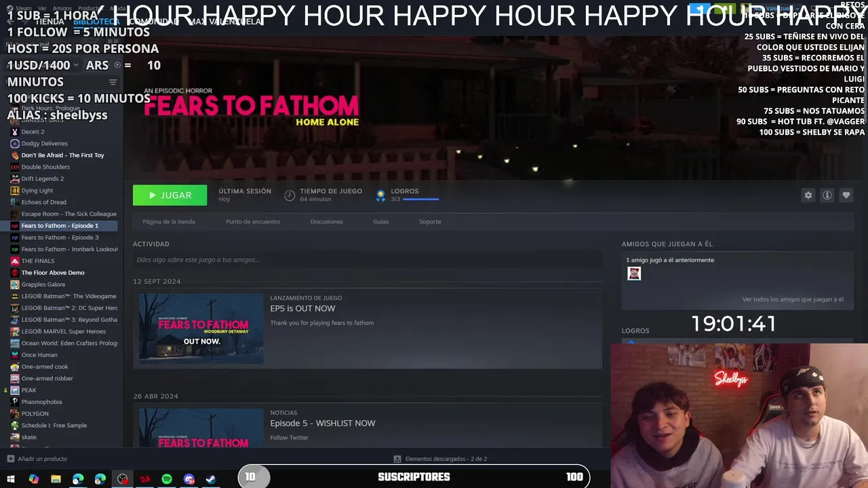Click the Double Shoulders game icon

coord(15,167)
